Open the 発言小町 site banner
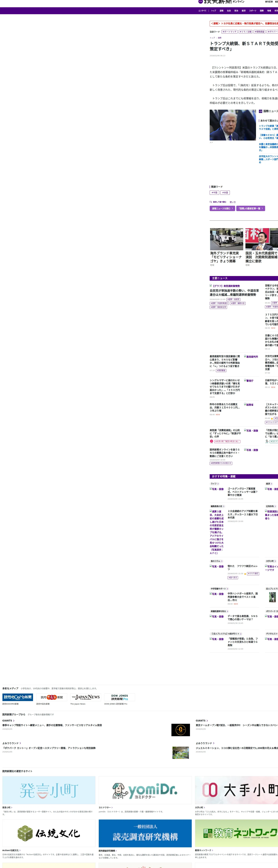278x868 pixels. pyautogui.click(x=49, y=790)
